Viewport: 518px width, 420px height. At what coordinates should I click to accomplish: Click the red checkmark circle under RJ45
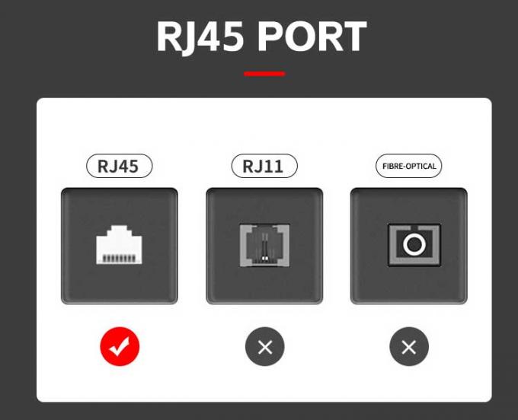[120, 346]
